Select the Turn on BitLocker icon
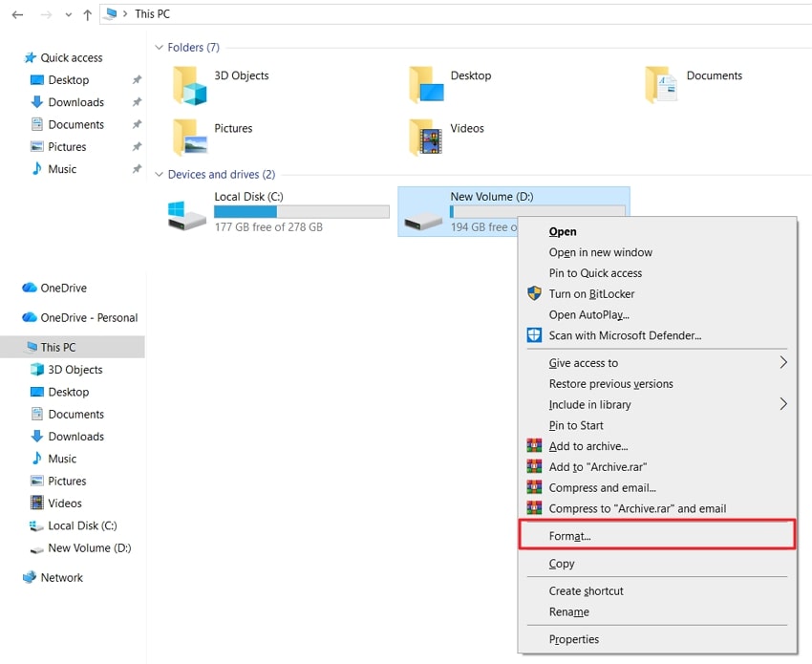 [x=534, y=293]
